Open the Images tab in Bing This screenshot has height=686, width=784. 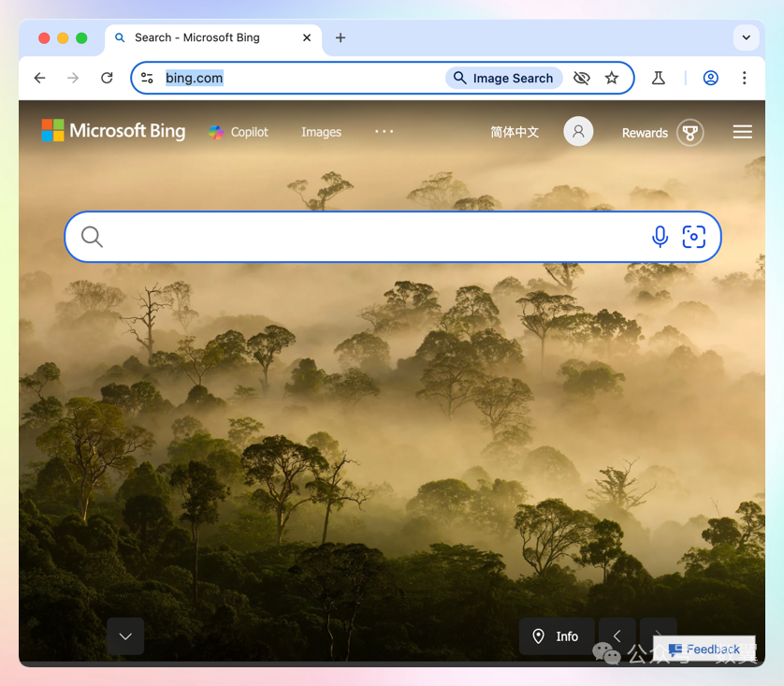[321, 133]
